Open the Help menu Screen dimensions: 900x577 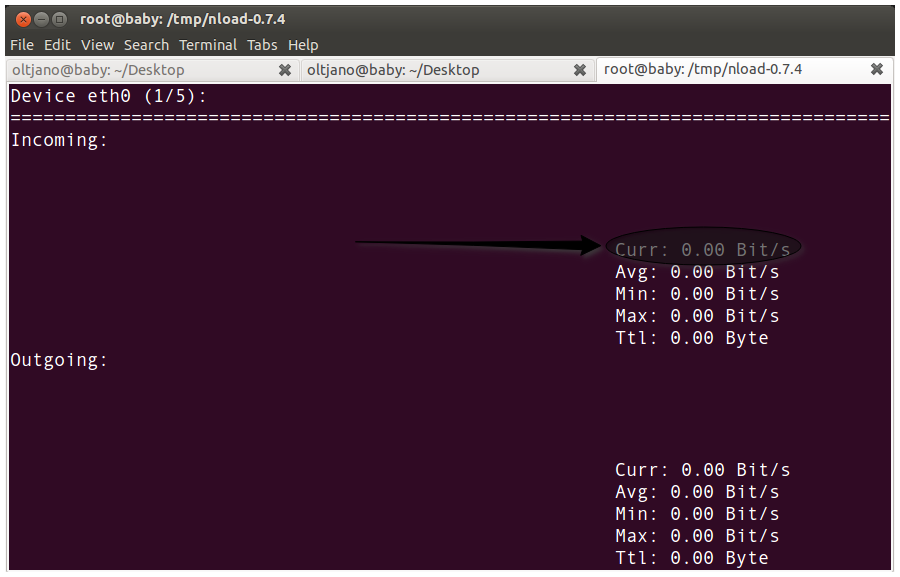pyautogui.click(x=303, y=44)
